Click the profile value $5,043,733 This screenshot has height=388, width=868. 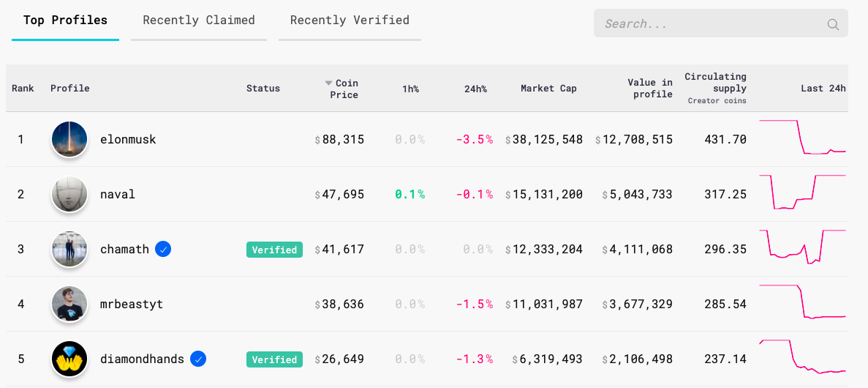[638, 195]
